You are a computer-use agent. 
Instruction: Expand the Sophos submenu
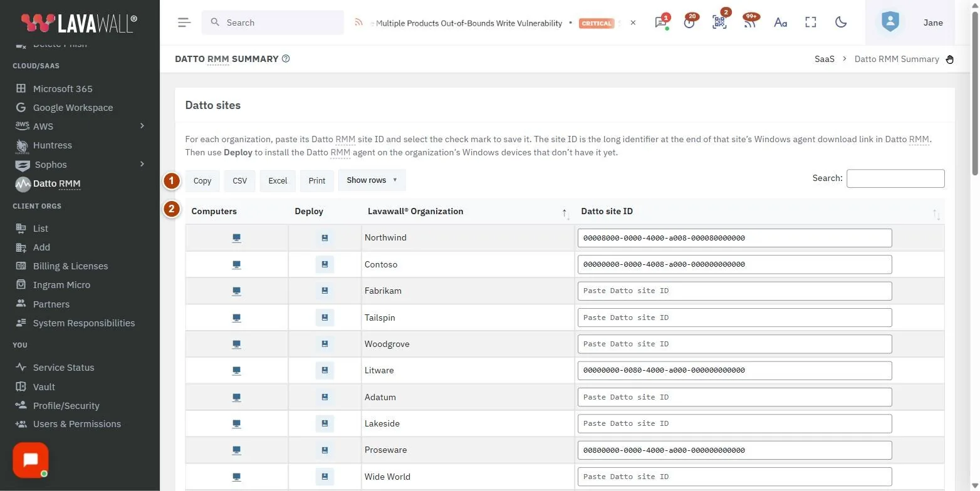pyautogui.click(x=142, y=164)
